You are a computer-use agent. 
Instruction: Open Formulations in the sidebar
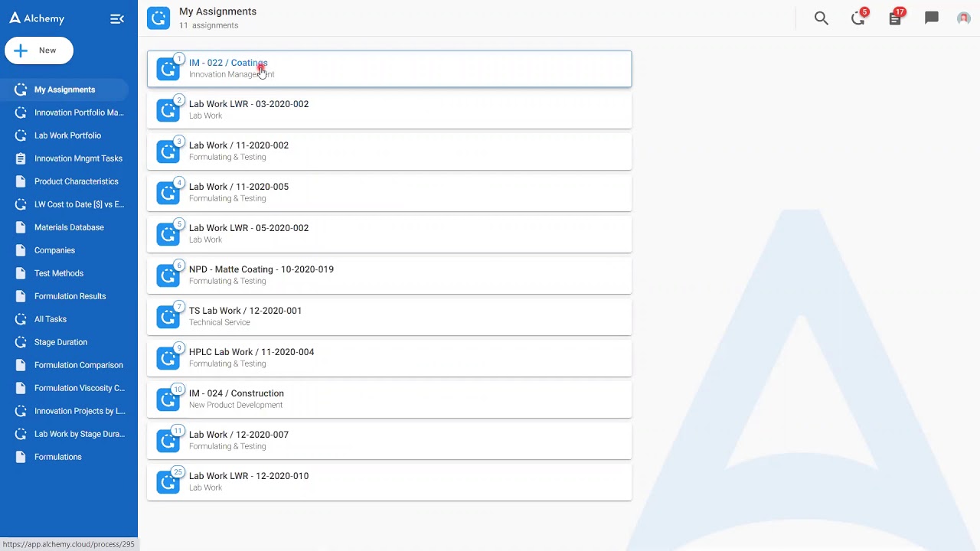click(x=69, y=457)
